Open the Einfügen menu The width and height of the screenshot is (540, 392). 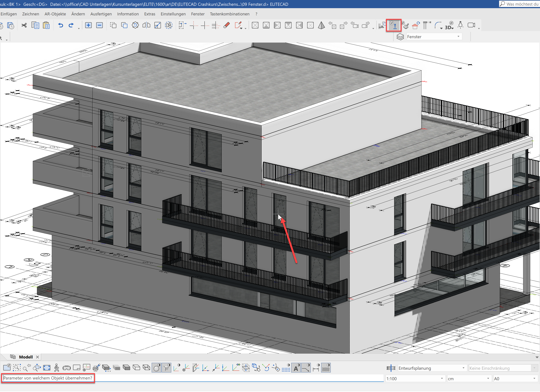pos(9,14)
